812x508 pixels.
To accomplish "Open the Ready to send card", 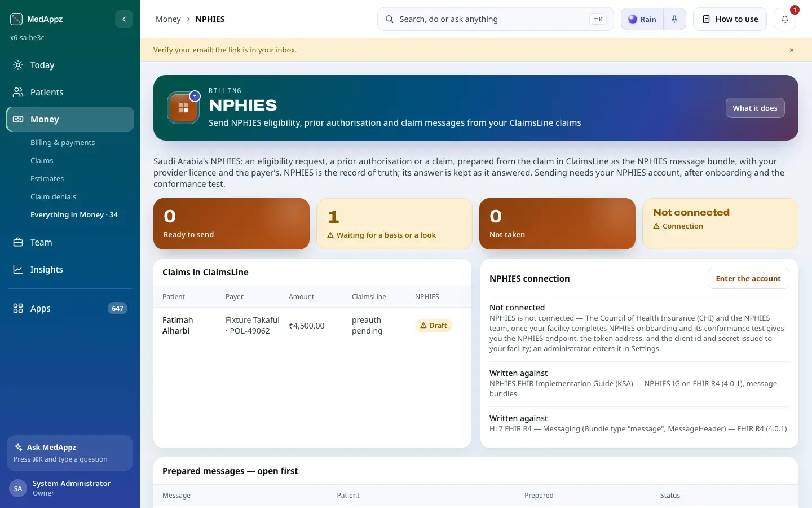I will click(231, 224).
